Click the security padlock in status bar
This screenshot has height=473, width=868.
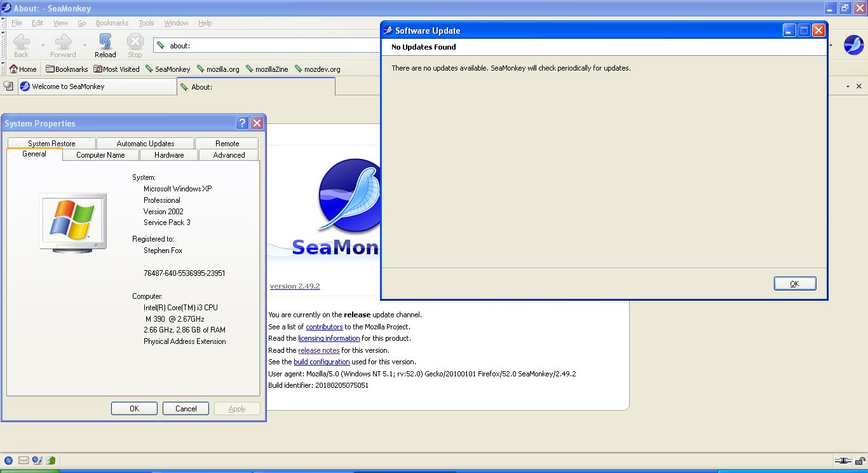860,461
